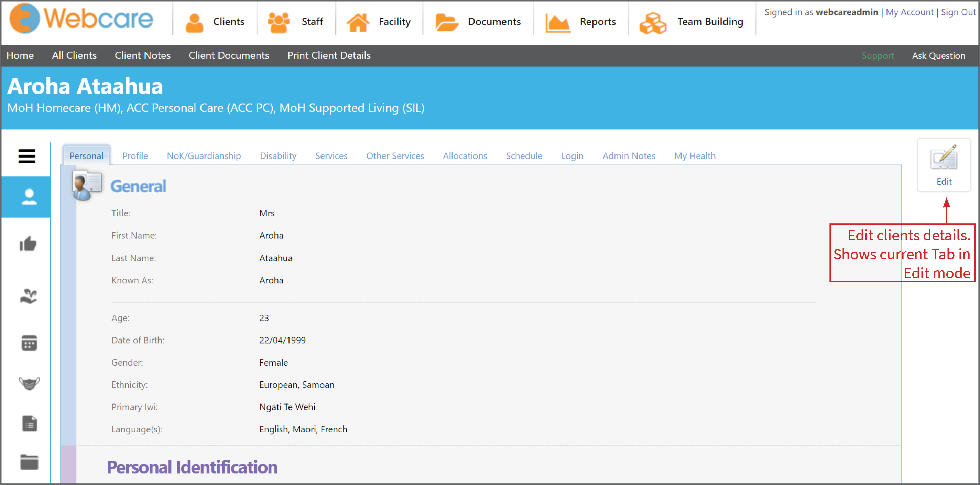980x485 pixels.
Task: Click the Reports label in top menu
Action: click(x=598, y=22)
